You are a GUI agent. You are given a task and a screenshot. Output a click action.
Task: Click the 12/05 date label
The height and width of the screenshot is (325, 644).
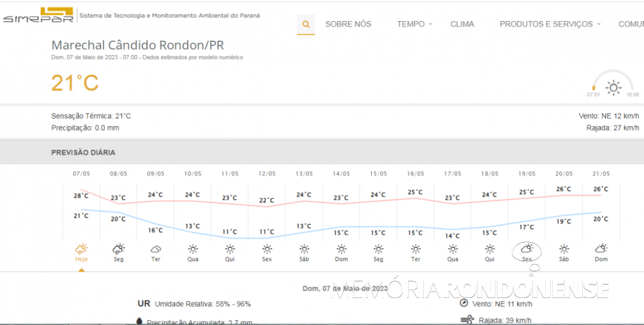(267, 173)
